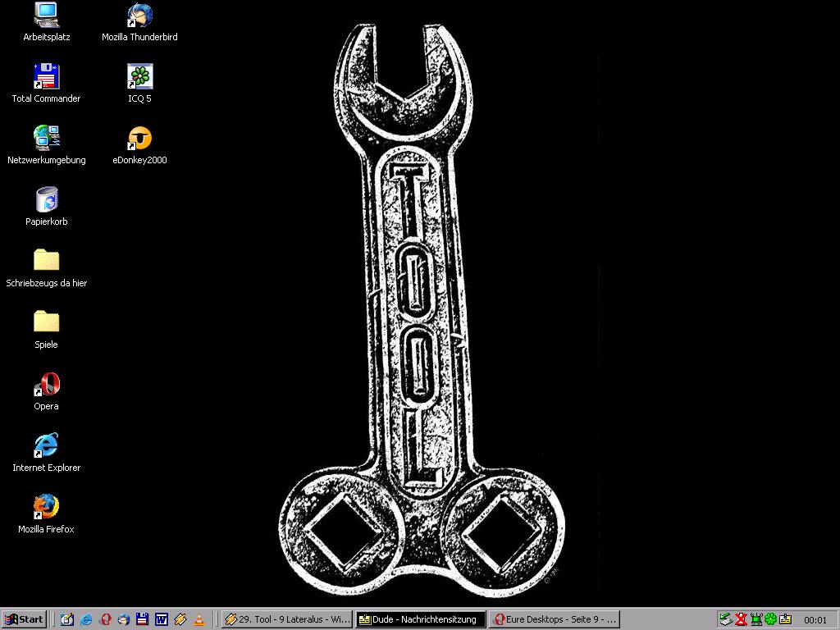This screenshot has height=630, width=840.
Task: Click the 00:01 system clock
Action: tap(815, 620)
